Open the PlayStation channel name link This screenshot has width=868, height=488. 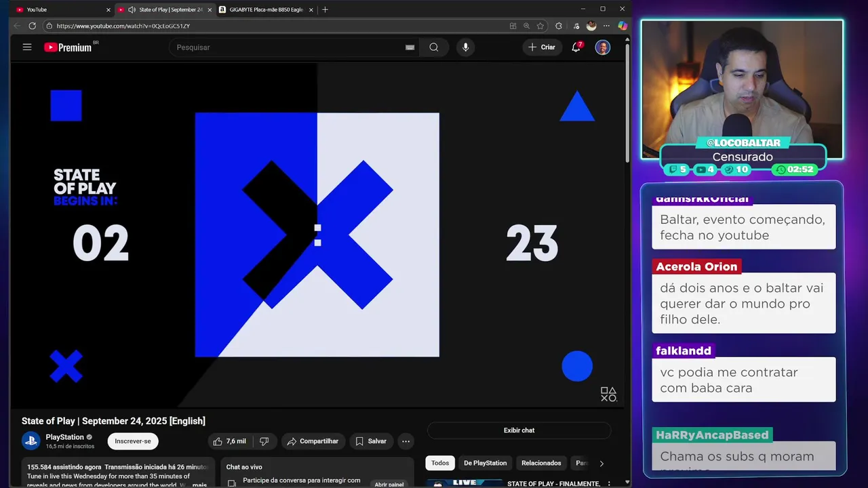coord(64,437)
